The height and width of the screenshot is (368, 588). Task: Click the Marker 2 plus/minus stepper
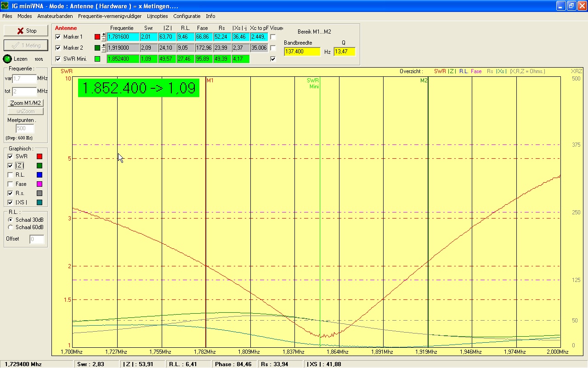(104, 48)
